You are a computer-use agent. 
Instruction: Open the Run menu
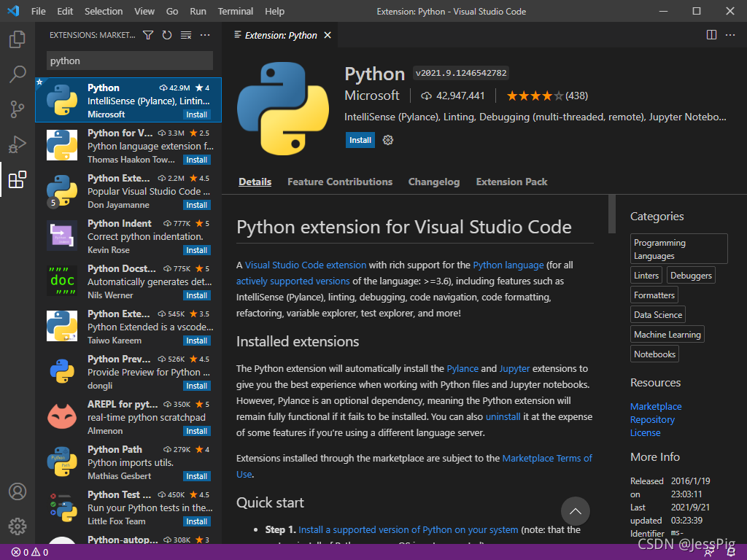(198, 11)
